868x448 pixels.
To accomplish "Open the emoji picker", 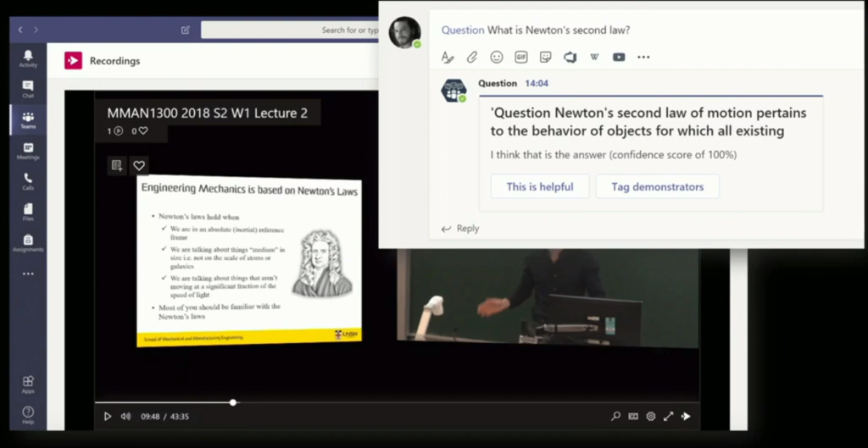I will coord(497,57).
